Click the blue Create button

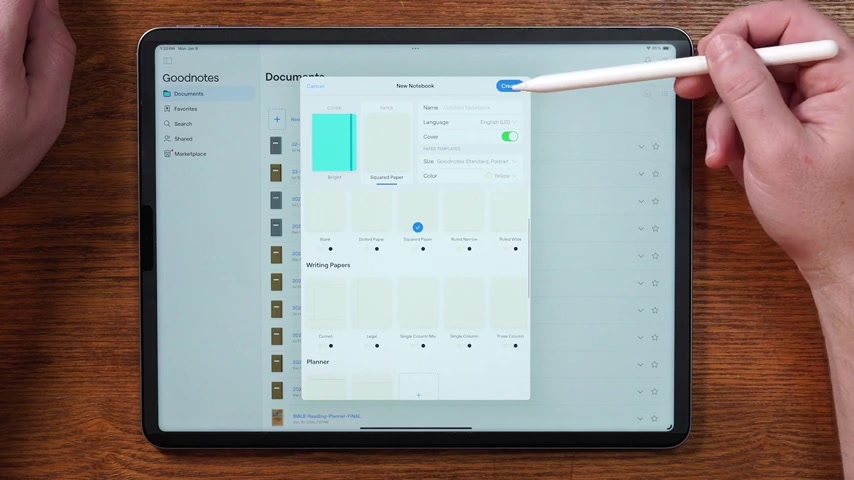click(509, 86)
